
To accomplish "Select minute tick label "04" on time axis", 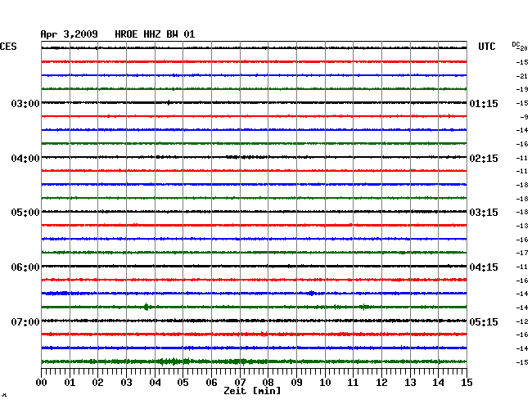I will pyautogui.click(x=155, y=383).
